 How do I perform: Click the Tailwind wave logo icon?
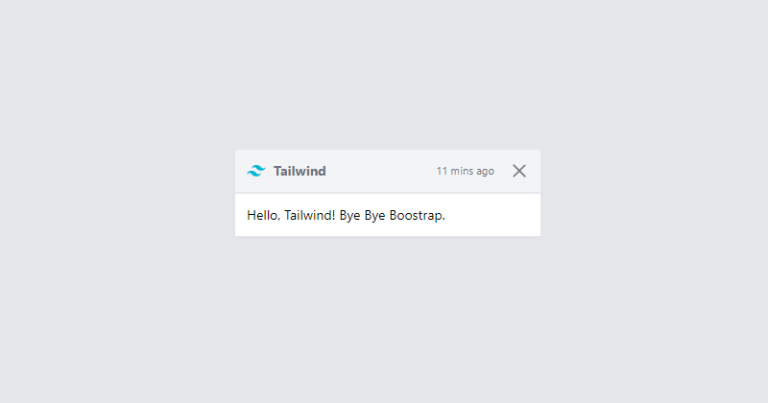[x=256, y=171]
